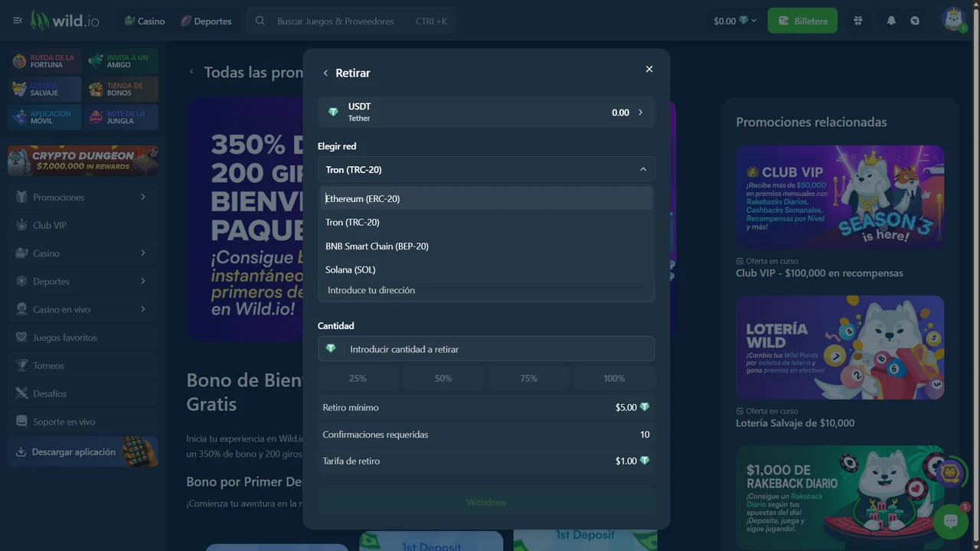Open the gift rewards icon in header
980x551 pixels.
click(x=858, y=21)
